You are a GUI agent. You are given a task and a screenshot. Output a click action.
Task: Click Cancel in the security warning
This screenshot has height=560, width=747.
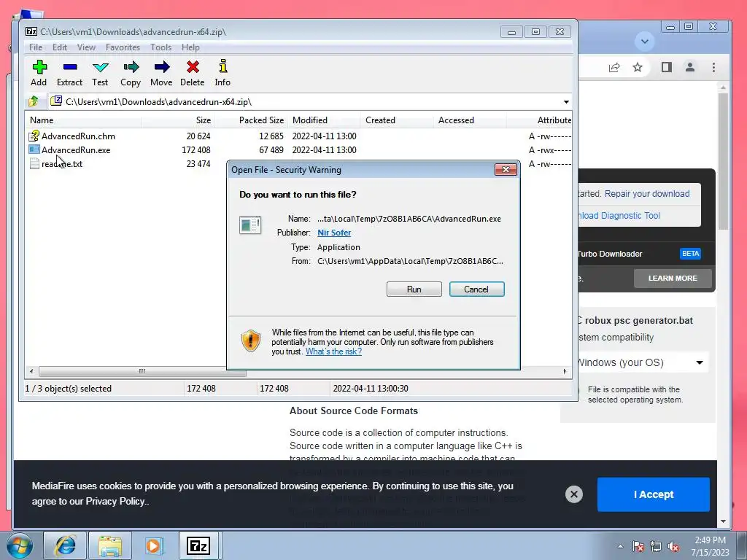(x=476, y=289)
